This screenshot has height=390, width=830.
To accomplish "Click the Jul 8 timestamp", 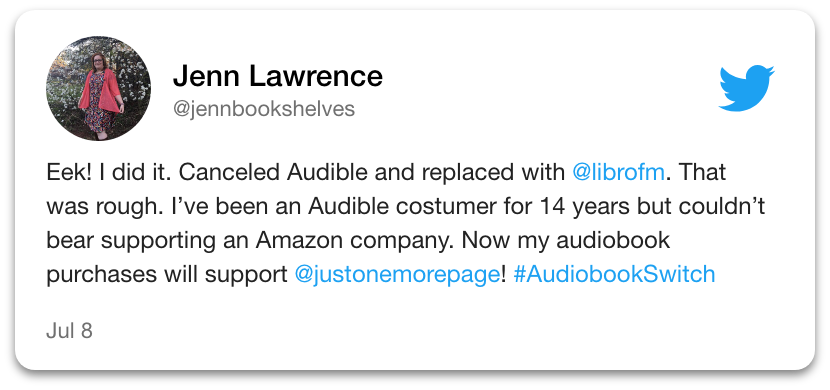I will [x=69, y=331].
